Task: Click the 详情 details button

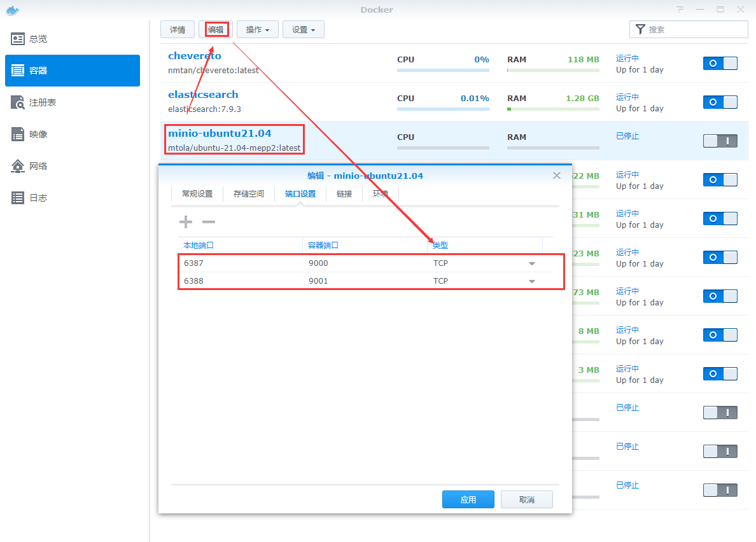Action: pos(178,29)
